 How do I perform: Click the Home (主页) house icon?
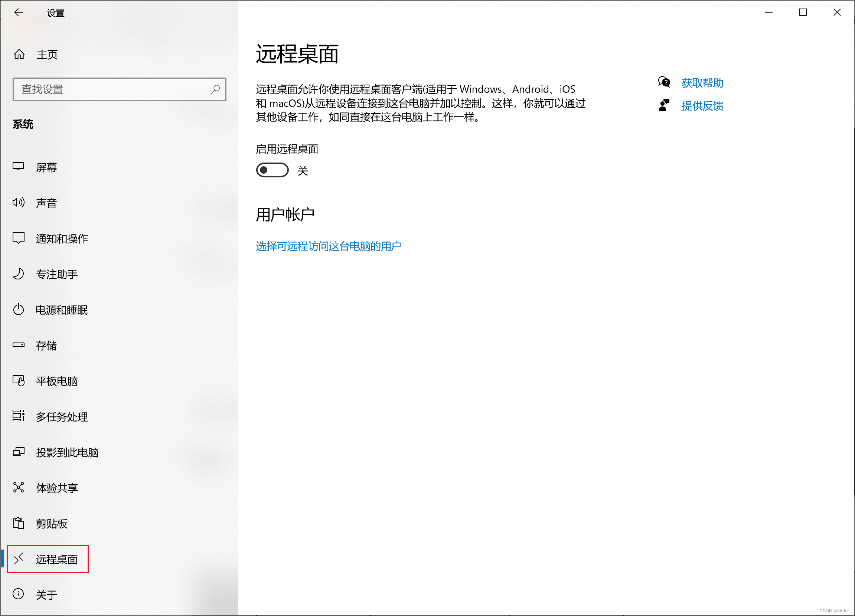19,55
